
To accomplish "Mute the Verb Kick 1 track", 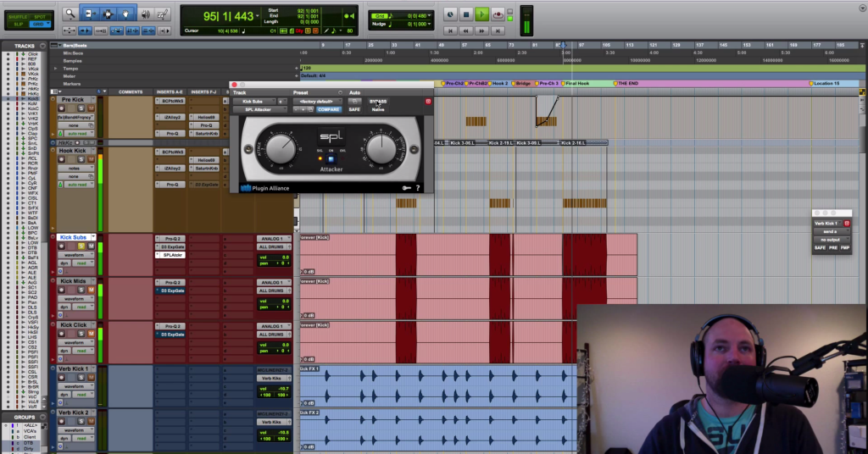I will coord(91,377).
